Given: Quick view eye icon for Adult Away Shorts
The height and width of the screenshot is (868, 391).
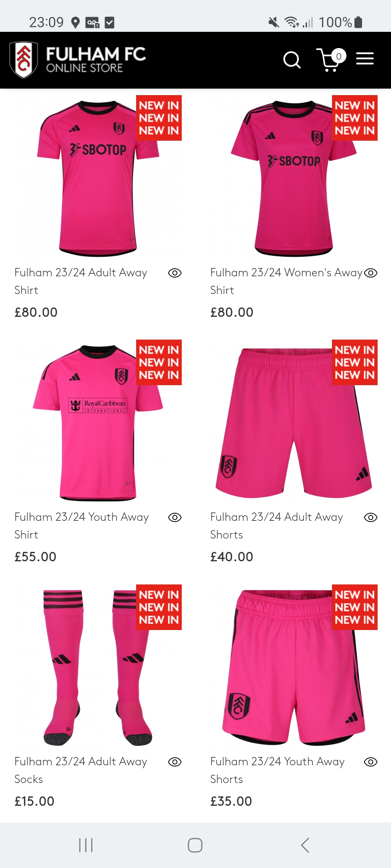Looking at the screenshot, I should [371, 518].
